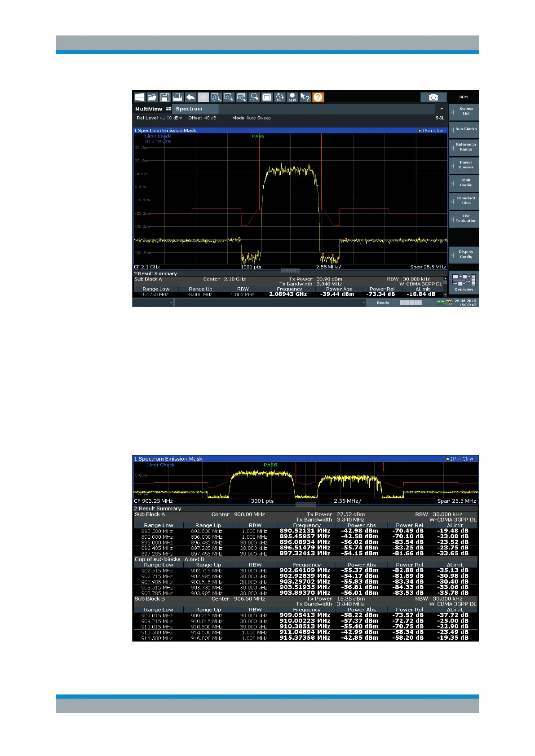Activate the context help pointer icon
This screenshot has height=756, width=535.
tap(305, 97)
